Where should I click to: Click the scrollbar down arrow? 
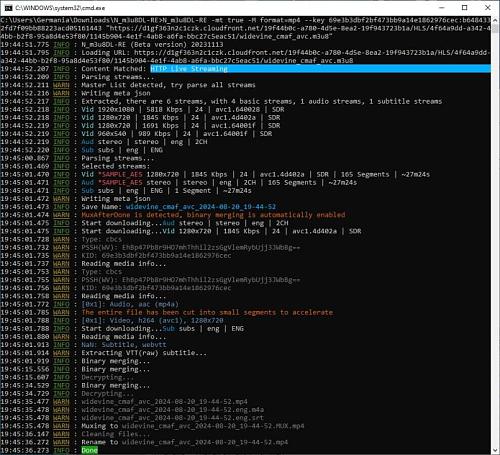pyautogui.click(x=495, y=450)
